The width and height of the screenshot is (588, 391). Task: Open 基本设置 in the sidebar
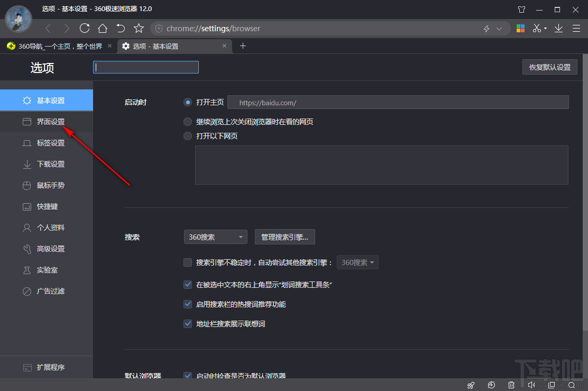pos(47,101)
